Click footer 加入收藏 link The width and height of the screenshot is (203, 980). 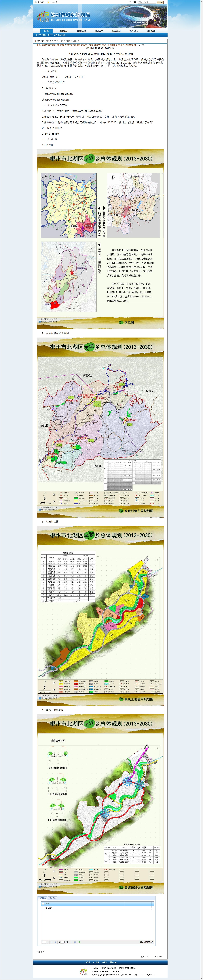[96, 962]
